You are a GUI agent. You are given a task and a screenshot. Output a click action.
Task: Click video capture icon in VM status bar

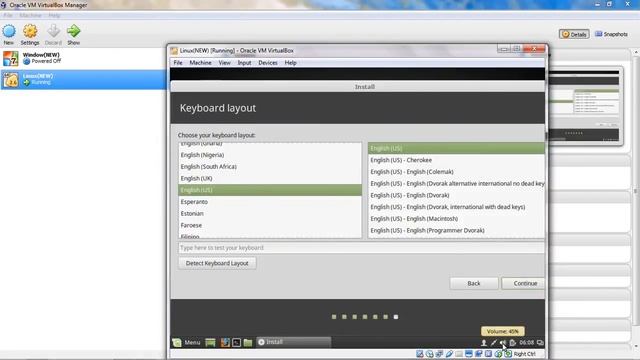(x=478, y=354)
